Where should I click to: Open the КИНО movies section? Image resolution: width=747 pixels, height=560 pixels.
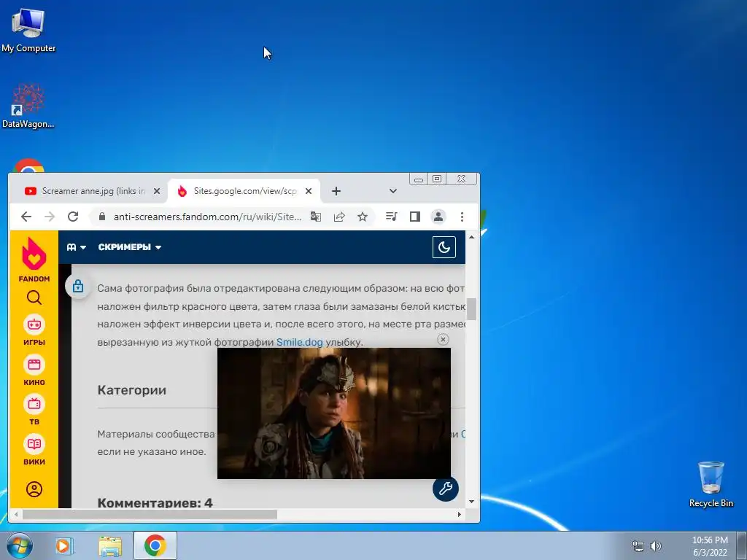pyautogui.click(x=34, y=370)
